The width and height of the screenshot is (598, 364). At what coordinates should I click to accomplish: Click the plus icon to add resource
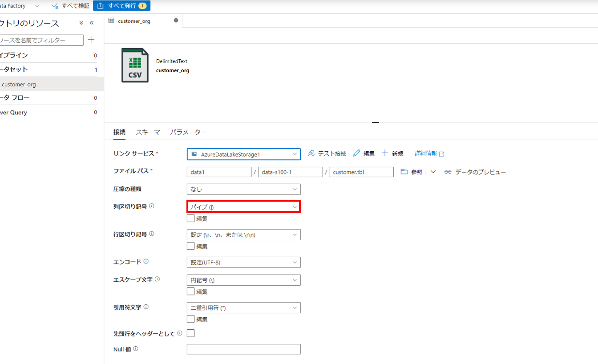pyautogui.click(x=91, y=40)
